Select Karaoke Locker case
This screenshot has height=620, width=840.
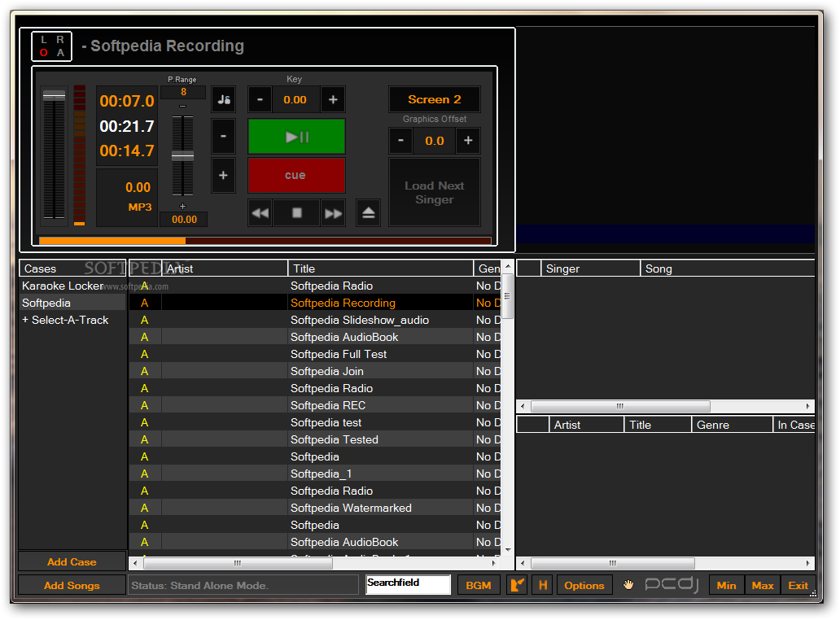[72, 286]
